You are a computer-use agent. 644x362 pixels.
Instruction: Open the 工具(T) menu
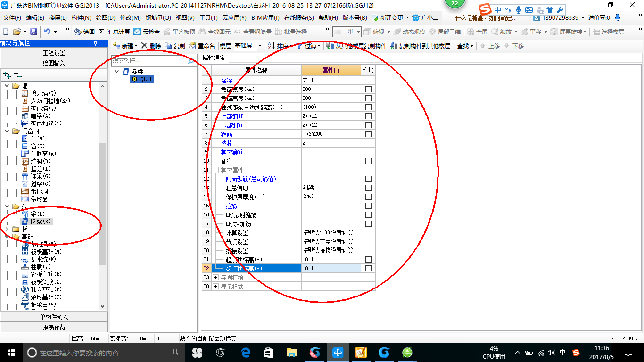[208, 17]
